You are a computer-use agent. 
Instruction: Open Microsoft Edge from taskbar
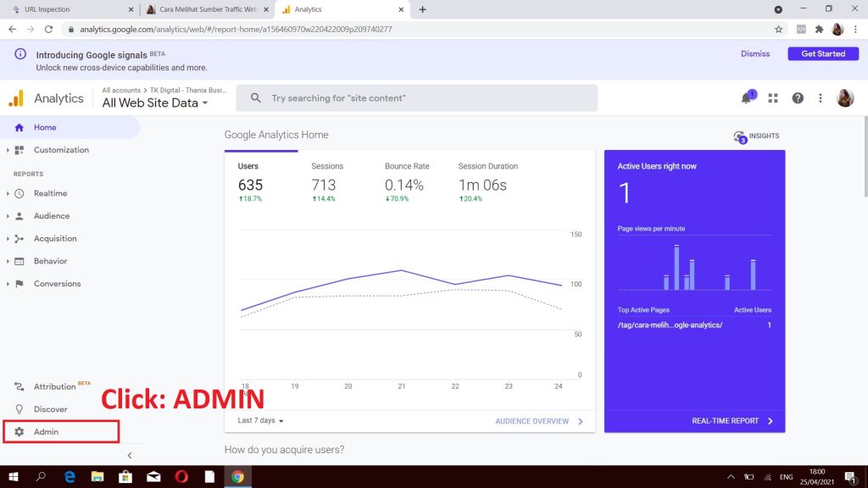70,477
